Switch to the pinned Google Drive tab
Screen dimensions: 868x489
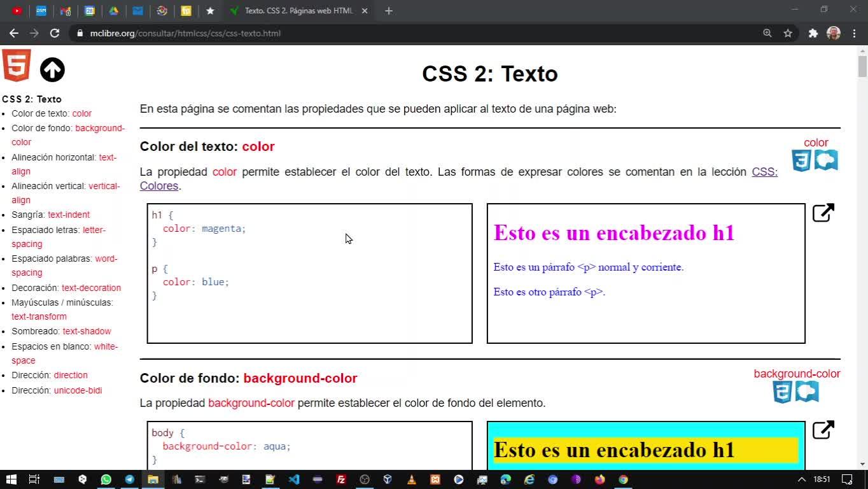(113, 10)
